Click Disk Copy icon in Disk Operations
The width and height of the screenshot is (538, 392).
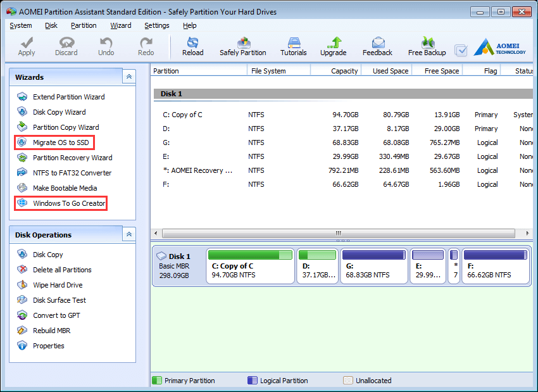click(x=22, y=255)
